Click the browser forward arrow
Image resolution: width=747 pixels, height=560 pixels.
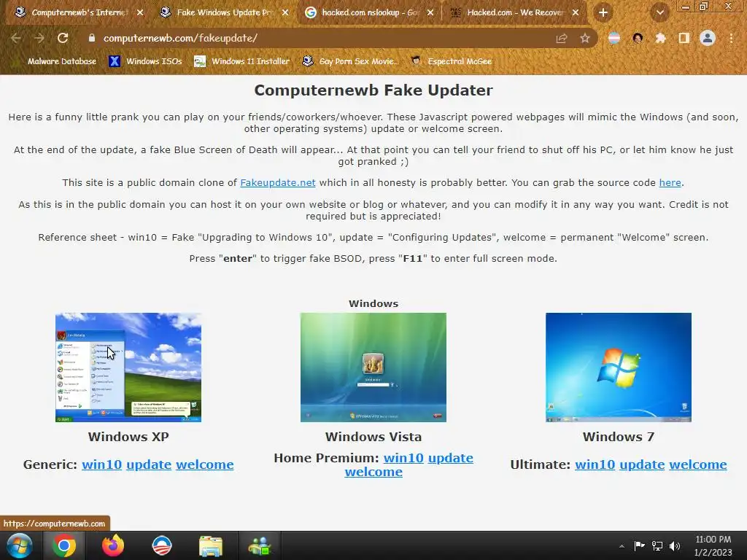(39, 38)
